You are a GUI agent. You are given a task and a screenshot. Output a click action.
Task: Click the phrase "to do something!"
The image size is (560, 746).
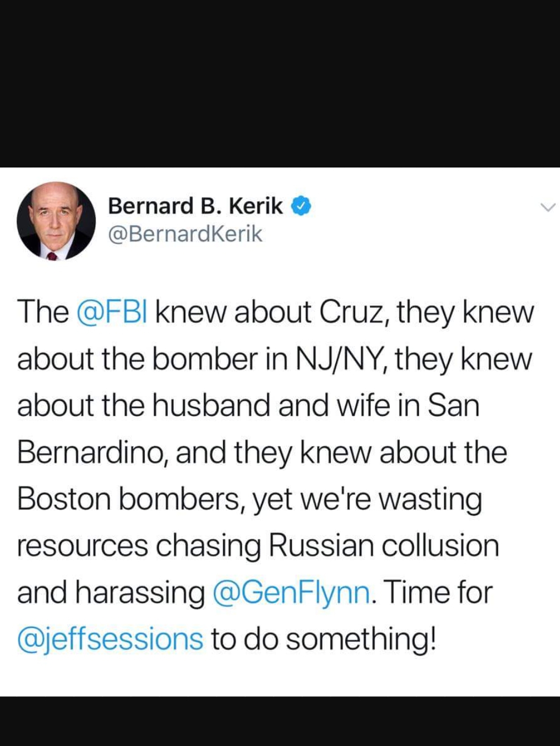[324, 640]
